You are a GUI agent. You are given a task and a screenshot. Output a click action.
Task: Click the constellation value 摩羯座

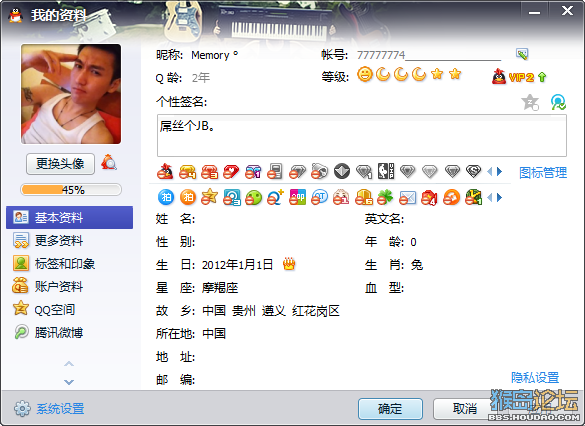(x=220, y=288)
